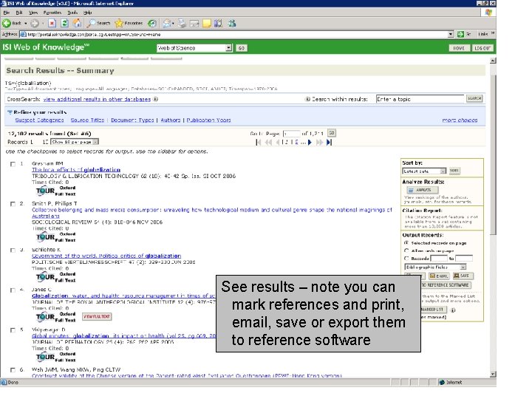Viewport: 532px width, 399px height.
Task: Go to next page with the blue arrow
Action: [x=310, y=142]
